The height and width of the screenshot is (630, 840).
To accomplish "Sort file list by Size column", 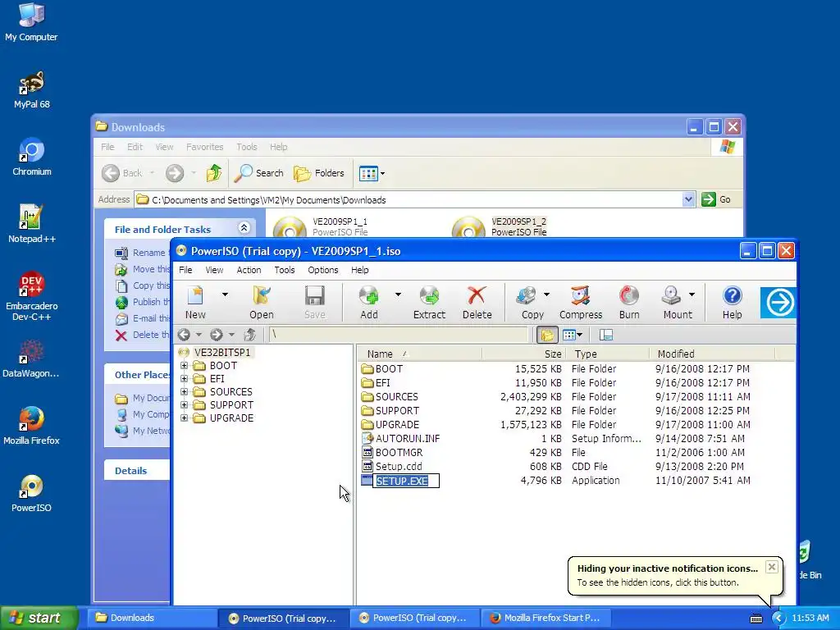I will [x=523, y=354].
